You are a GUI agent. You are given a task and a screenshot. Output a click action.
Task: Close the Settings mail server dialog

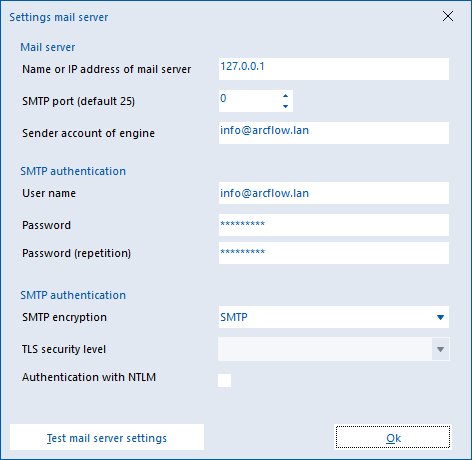(x=448, y=16)
